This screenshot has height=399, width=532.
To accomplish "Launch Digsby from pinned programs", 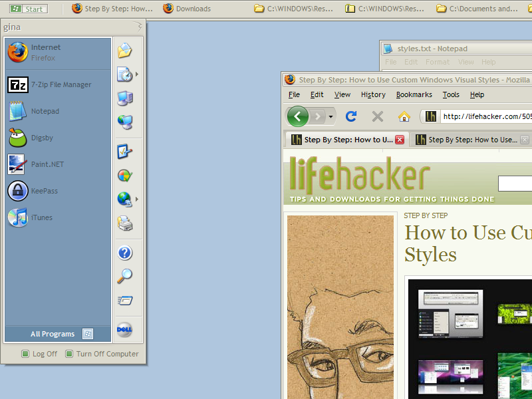I will tap(58, 138).
